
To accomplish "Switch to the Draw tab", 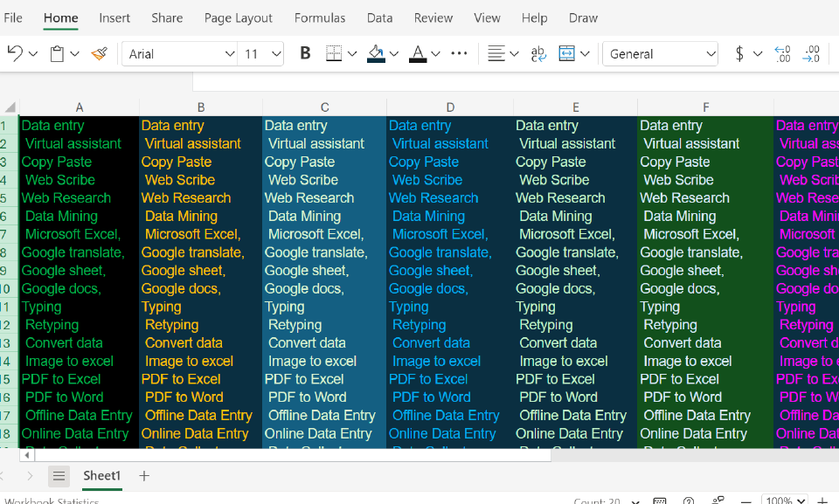I will 583,17.
